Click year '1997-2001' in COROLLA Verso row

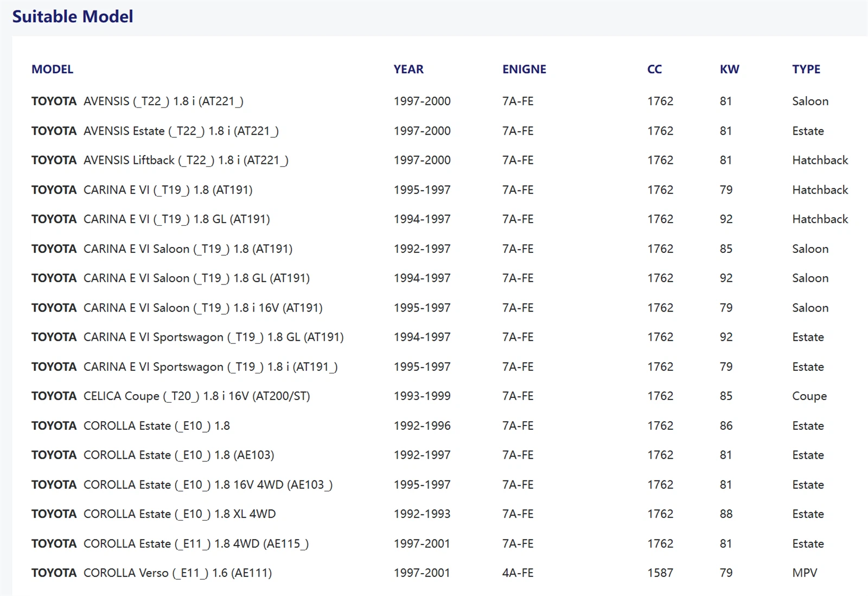coord(422,573)
